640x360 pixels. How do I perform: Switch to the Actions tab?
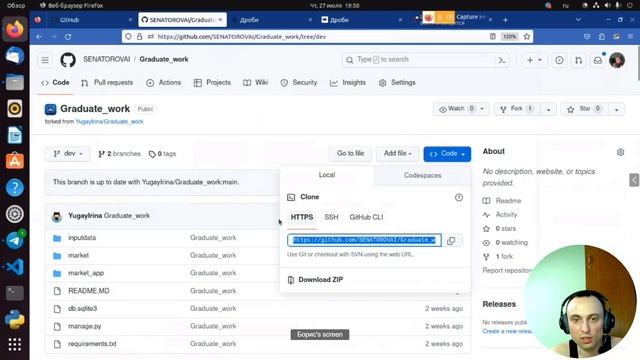(x=164, y=82)
